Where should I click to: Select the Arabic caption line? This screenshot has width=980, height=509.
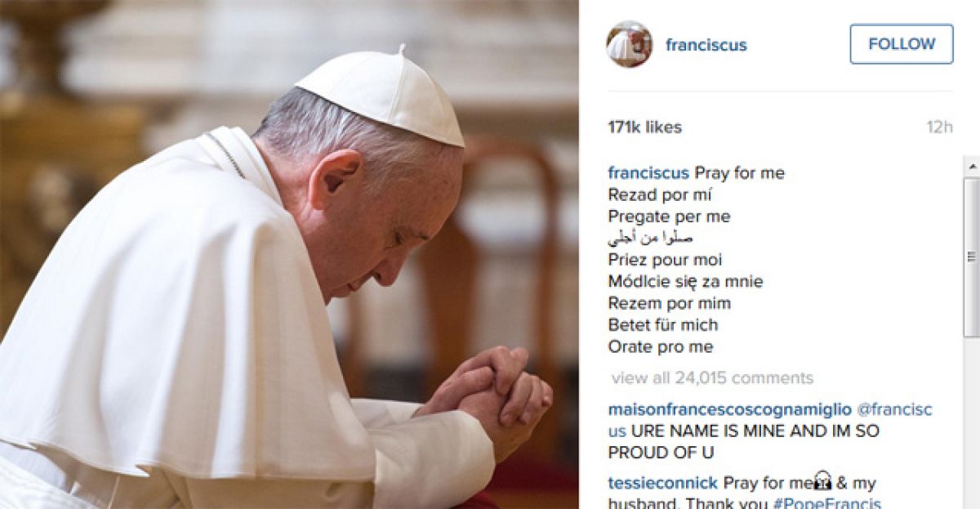coord(650,239)
